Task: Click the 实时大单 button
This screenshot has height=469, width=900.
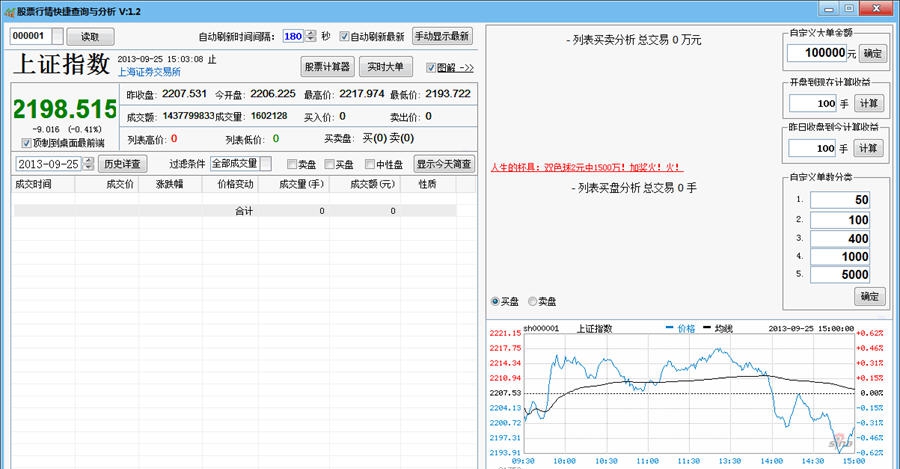Action: (385, 67)
